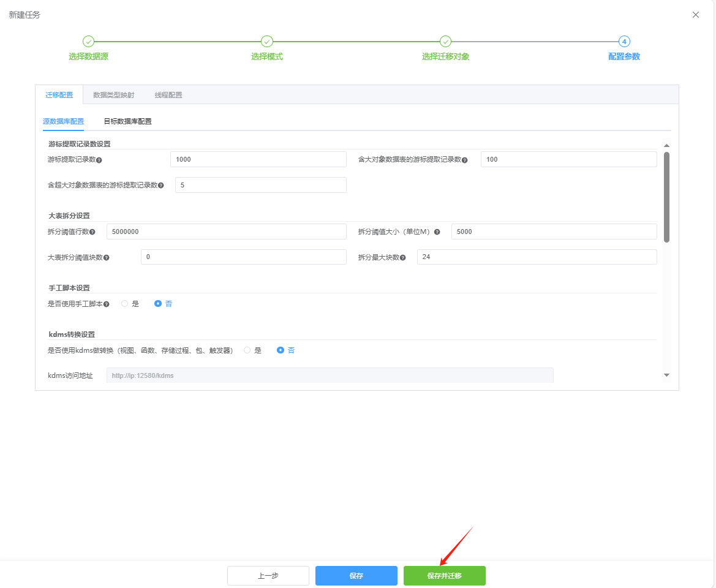Click the green 保存并迁移 button

(444, 576)
